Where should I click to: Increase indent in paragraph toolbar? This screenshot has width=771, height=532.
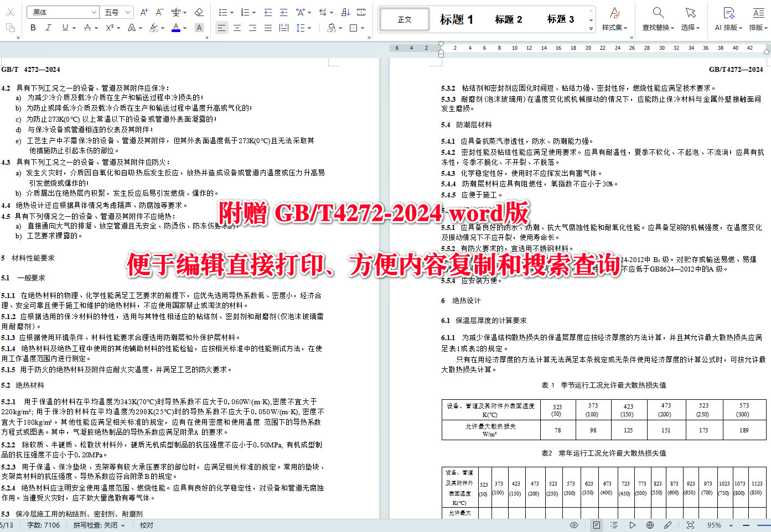[283, 12]
